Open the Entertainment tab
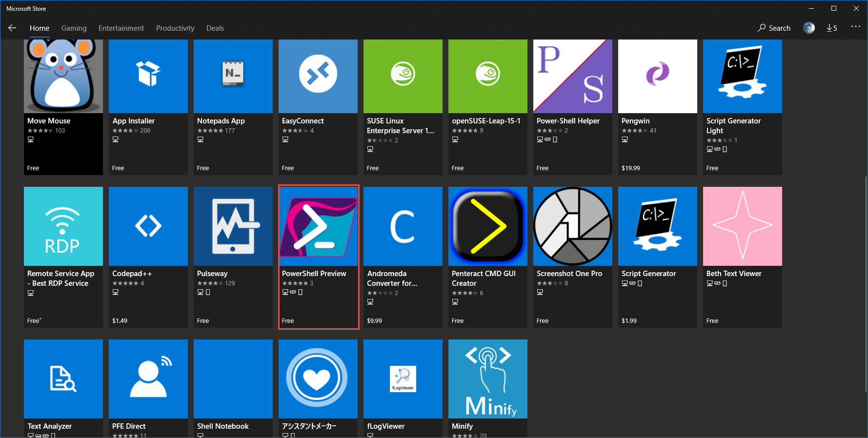 click(x=121, y=28)
